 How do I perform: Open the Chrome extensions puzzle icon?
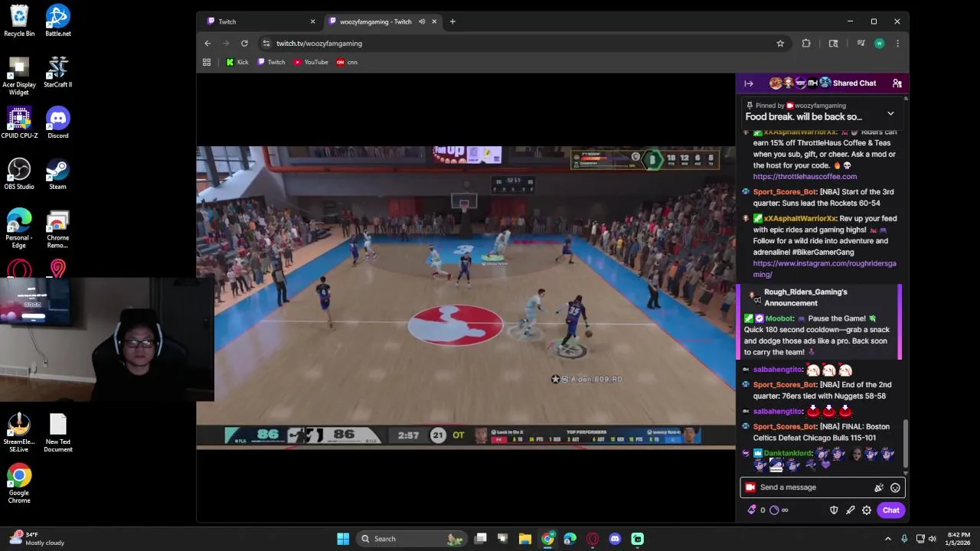[x=806, y=44]
